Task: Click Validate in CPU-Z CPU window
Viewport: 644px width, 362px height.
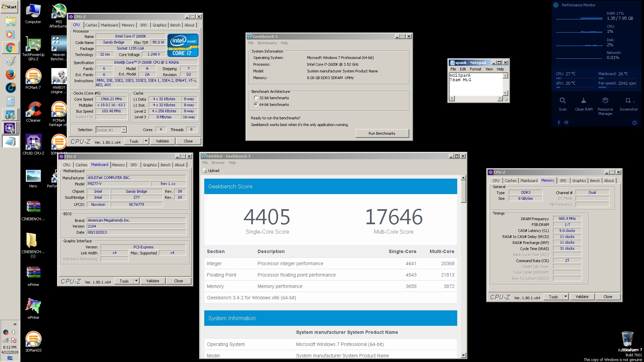Action: (162, 141)
